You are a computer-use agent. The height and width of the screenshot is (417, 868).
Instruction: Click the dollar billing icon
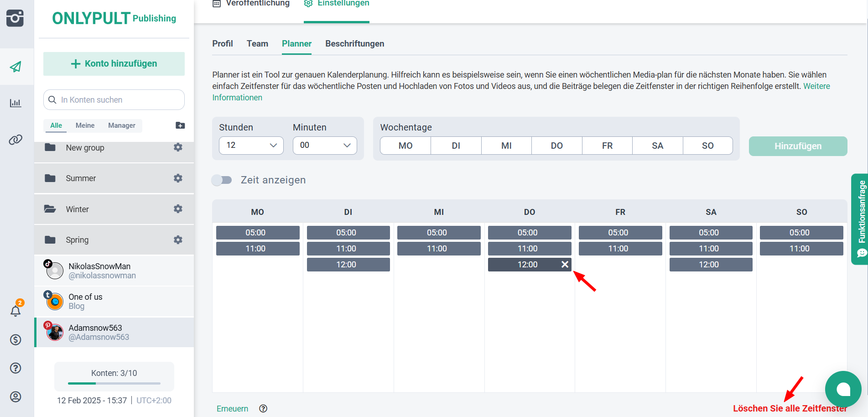coord(16,340)
